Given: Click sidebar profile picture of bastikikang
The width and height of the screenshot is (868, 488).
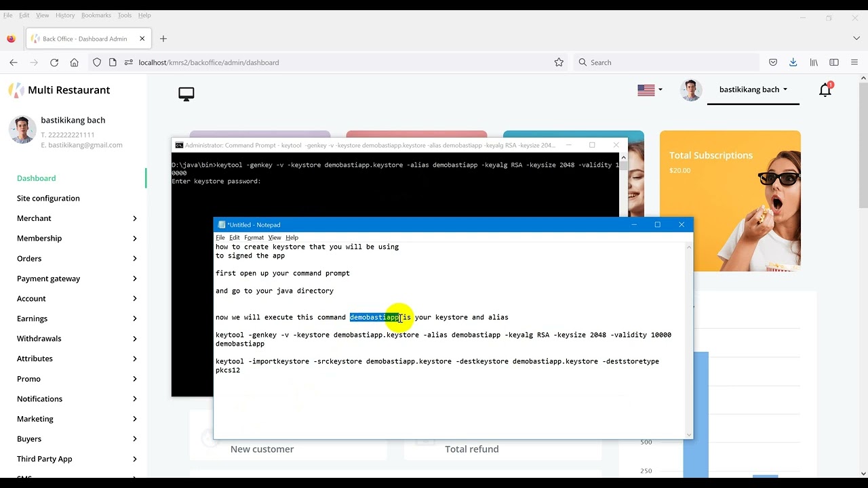Looking at the screenshot, I should tap(22, 129).
